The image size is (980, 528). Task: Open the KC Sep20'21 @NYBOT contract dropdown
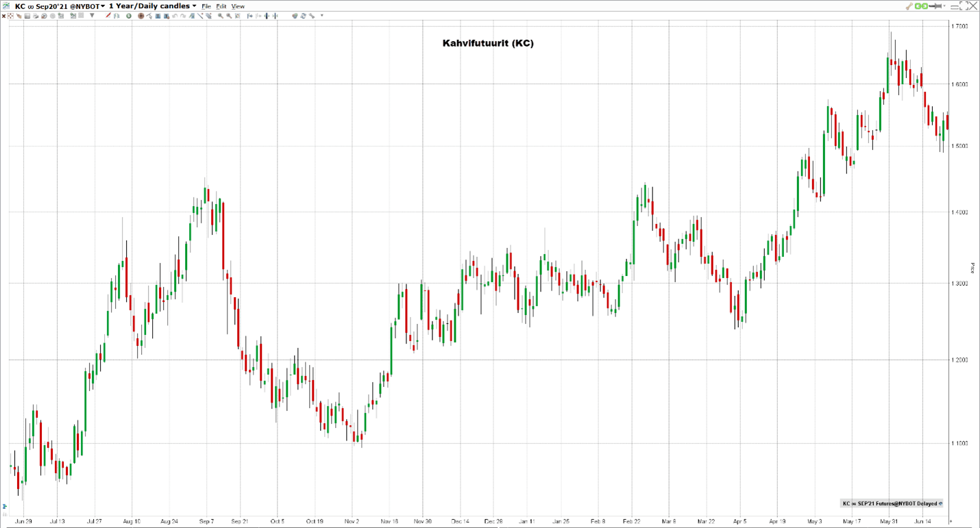click(x=60, y=6)
